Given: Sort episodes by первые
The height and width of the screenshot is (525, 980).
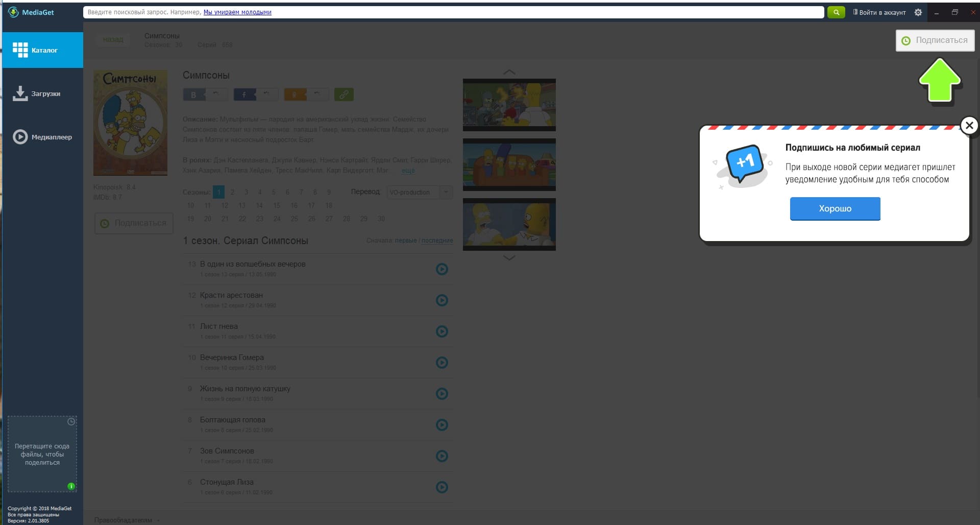Looking at the screenshot, I should click(x=406, y=241).
